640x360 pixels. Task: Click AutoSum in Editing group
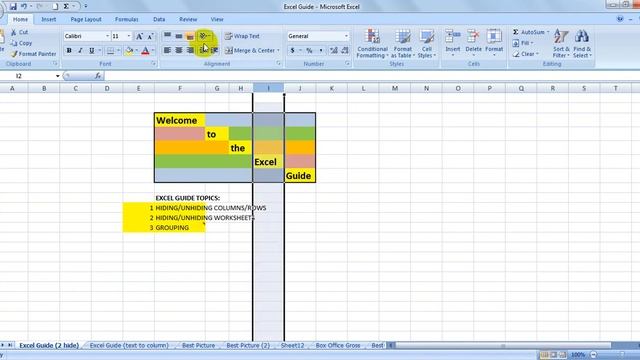pyautogui.click(x=530, y=32)
